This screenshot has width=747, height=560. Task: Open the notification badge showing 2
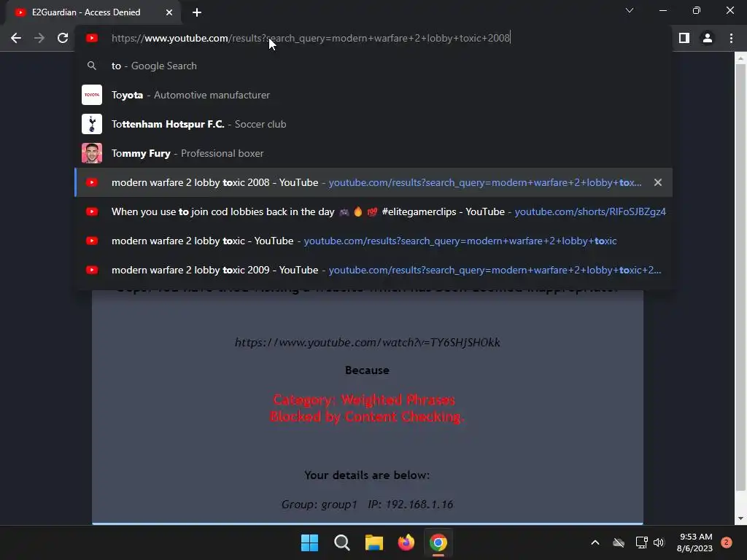tap(726, 542)
